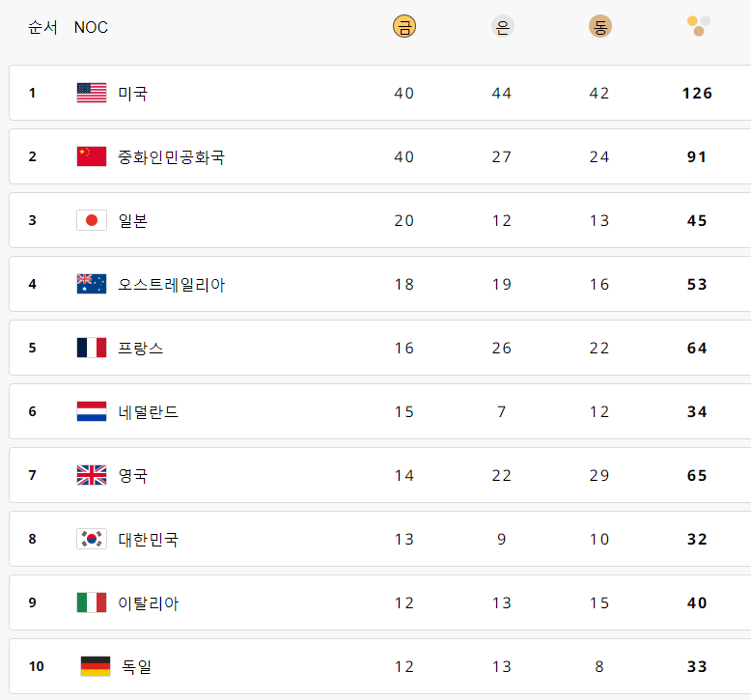Click the gold medal 금 column icon

tap(404, 26)
